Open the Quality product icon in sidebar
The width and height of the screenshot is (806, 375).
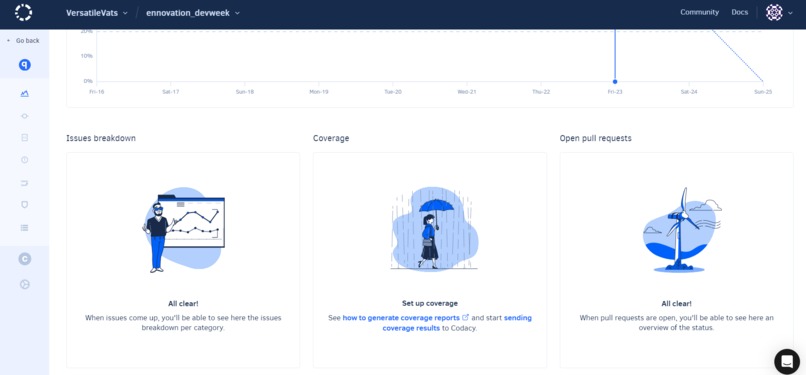pyautogui.click(x=25, y=65)
